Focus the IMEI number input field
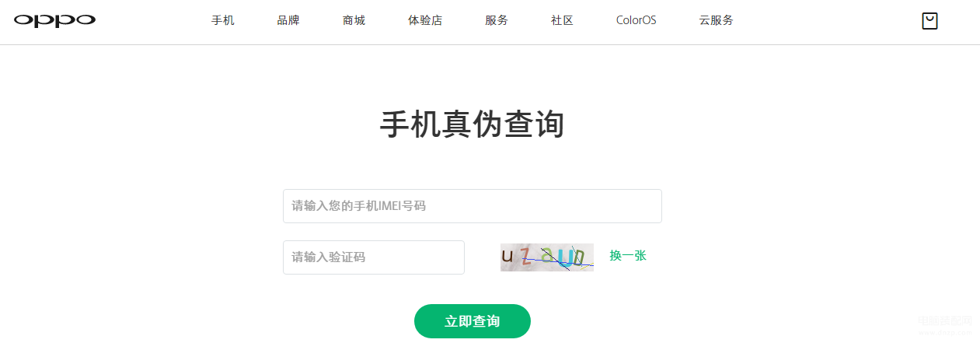Viewport: 980px width, 343px height. pos(473,206)
